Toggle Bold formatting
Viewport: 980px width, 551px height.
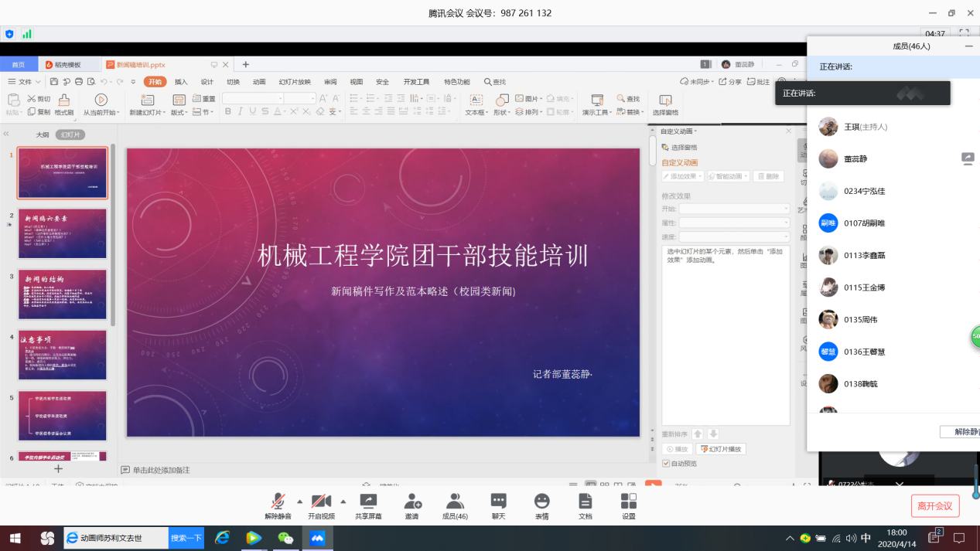tap(228, 112)
